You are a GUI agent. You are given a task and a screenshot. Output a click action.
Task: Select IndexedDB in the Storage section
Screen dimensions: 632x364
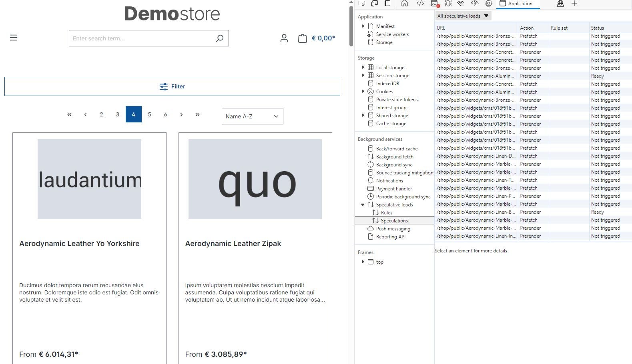(x=387, y=84)
